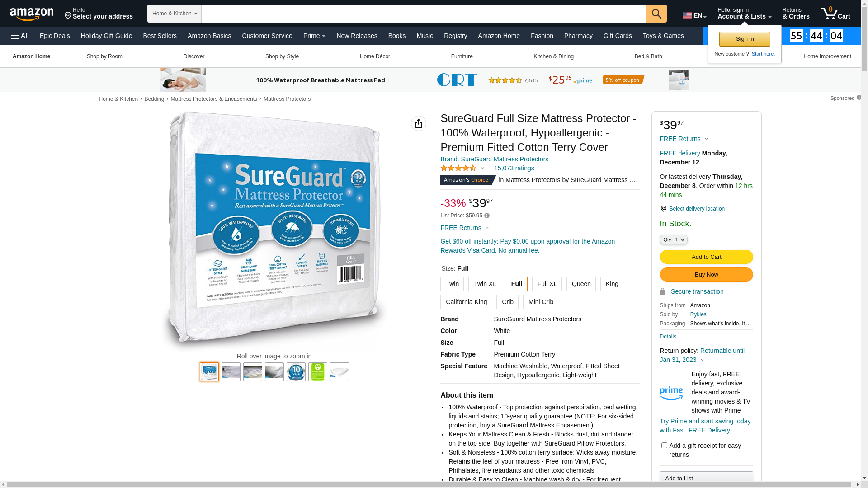868x488 pixels.
Task: Open Best Sellers in navigation bar
Action: point(160,36)
